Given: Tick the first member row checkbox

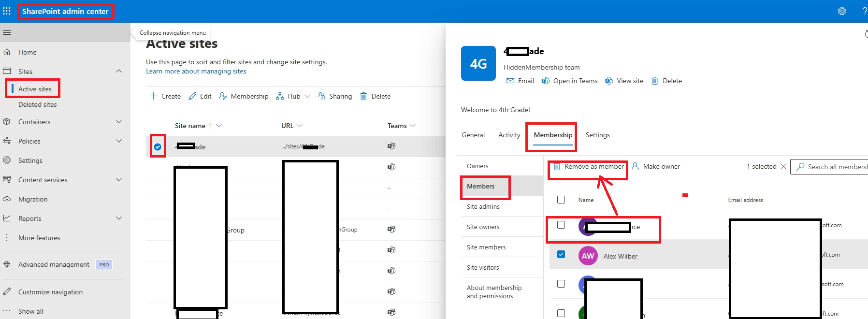Looking at the screenshot, I should (x=561, y=225).
